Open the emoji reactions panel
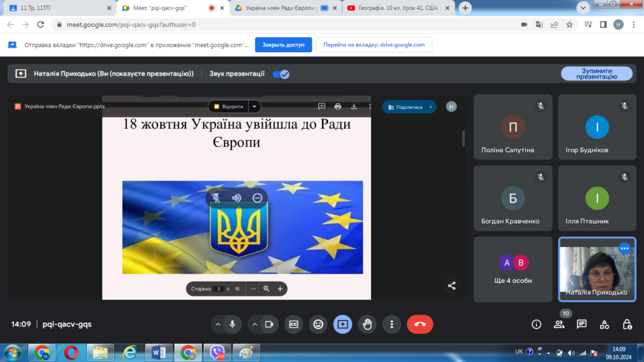 coord(318,324)
